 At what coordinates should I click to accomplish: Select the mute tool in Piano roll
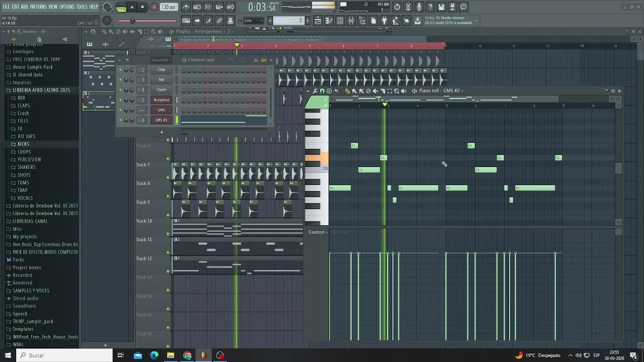(x=375, y=91)
